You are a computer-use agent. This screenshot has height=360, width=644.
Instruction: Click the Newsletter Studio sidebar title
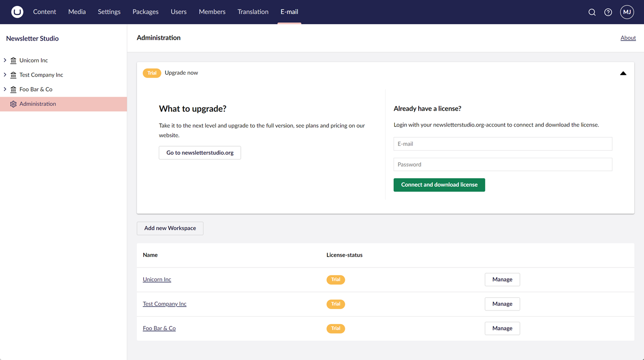pyautogui.click(x=32, y=38)
